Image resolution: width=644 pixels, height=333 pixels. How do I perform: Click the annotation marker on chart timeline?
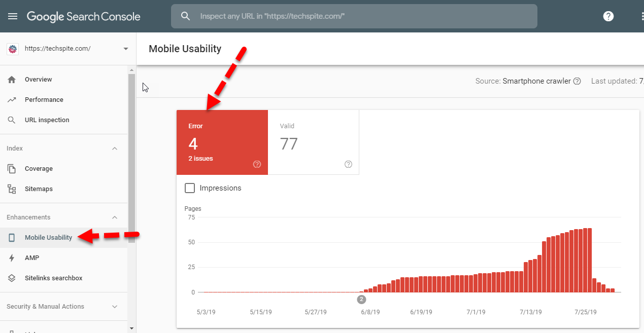pos(361,299)
